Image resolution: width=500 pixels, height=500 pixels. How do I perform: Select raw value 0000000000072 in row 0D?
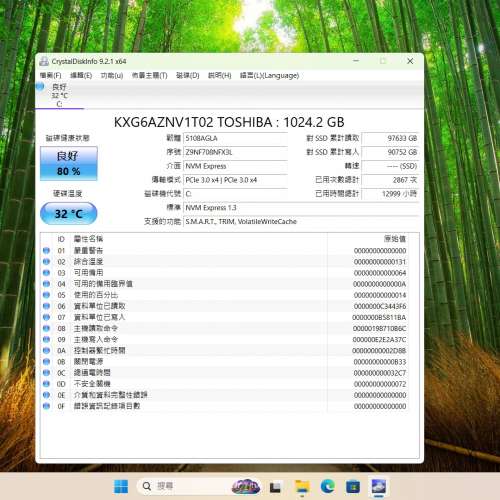pyautogui.click(x=380, y=384)
